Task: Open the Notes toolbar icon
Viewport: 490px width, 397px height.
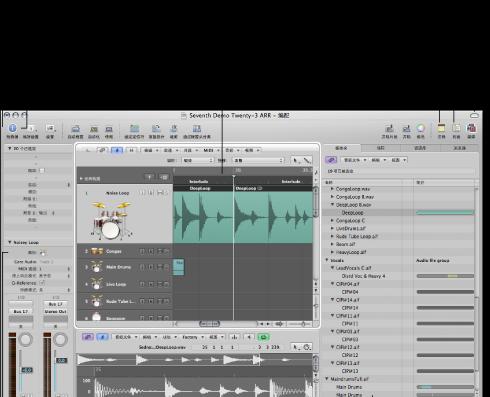Action: [x=441, y=128]
